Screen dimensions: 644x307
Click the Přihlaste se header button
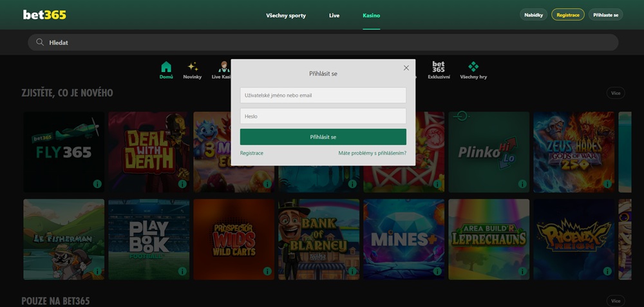pyautogui.click(x=606, y=15)
